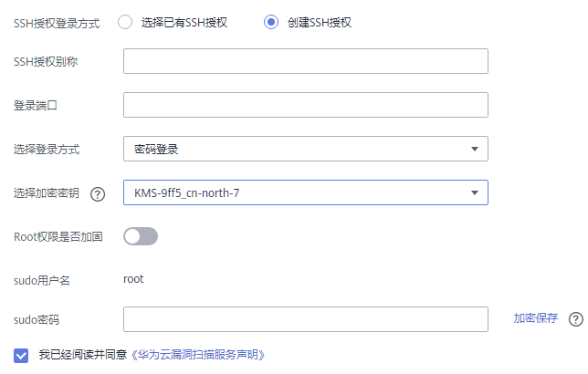This screenshot has width=588, height=374.
Task: Select the 选择已有SSH授权 radio option
Action: [125, 23]
